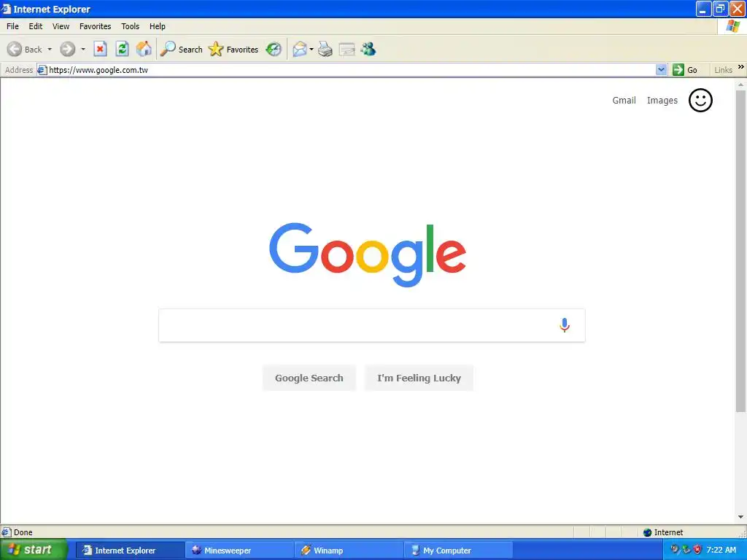
Task: Click the Forward arrow icon
Action: 68,49
